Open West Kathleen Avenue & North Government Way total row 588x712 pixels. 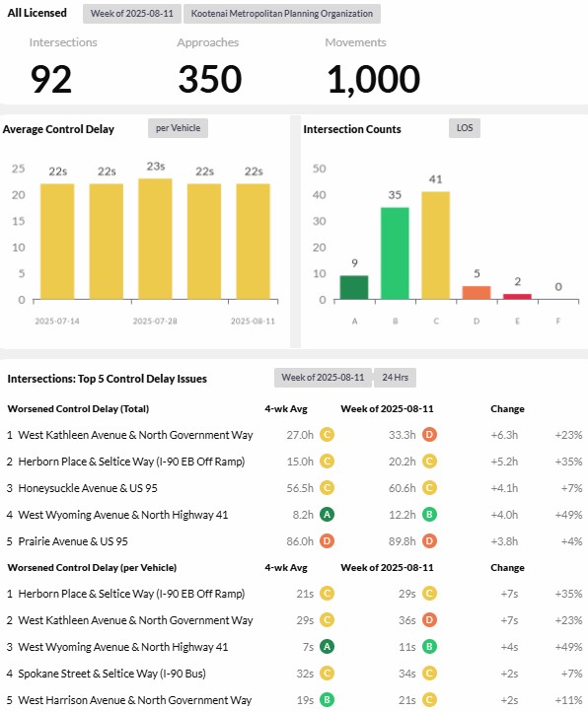pyautogui.click(x=294, y=435)
